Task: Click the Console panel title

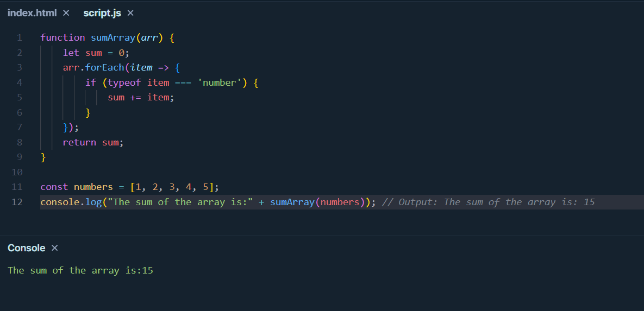Action: click(26, 248)
